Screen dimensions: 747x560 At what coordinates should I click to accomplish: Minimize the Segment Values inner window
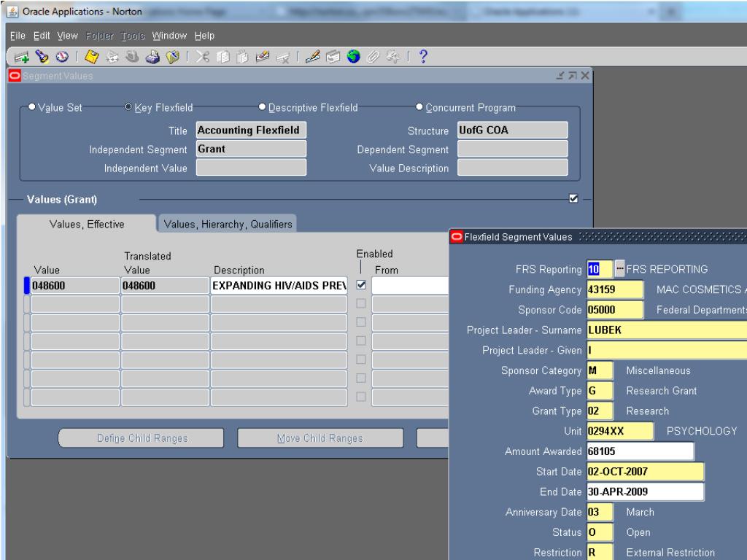point(560,76)
